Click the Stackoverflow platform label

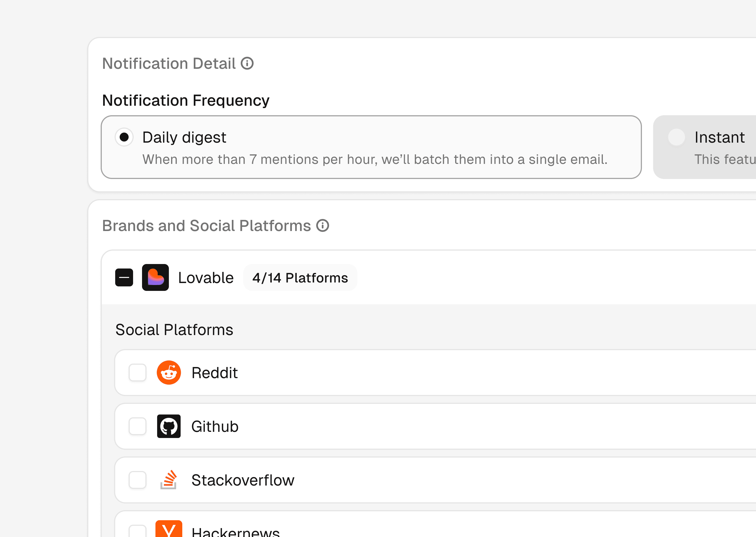coord(243,480)
